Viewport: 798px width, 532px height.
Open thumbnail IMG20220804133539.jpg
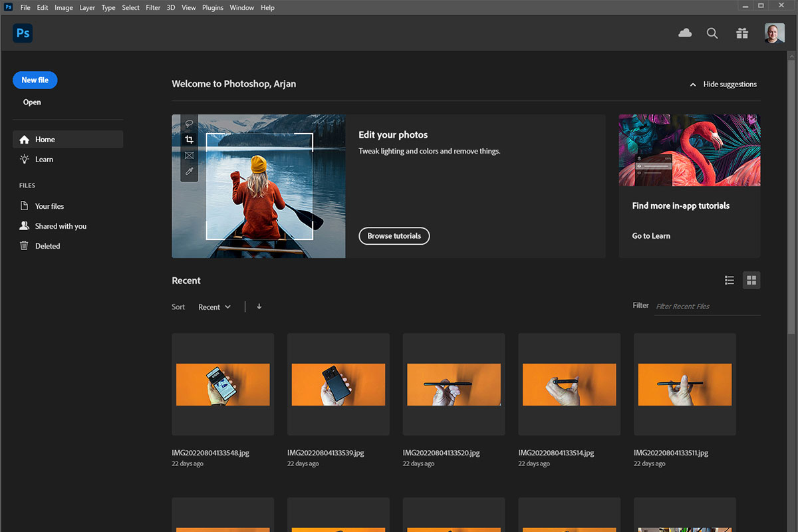point(338,384)
